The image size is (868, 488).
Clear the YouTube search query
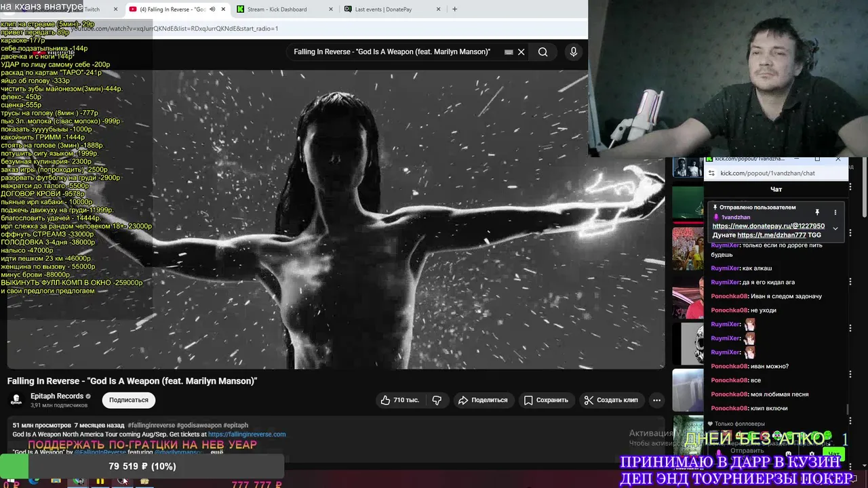[x=521, y=52]
